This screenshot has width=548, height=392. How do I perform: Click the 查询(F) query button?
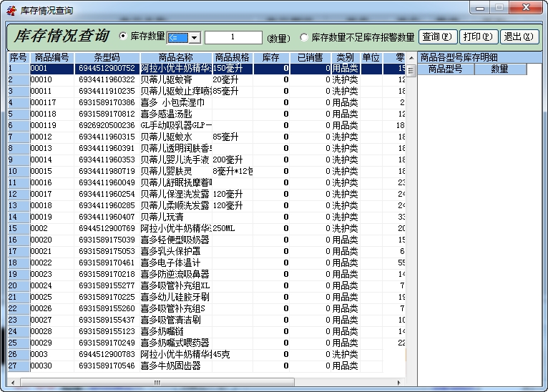[x=439, y=36]
